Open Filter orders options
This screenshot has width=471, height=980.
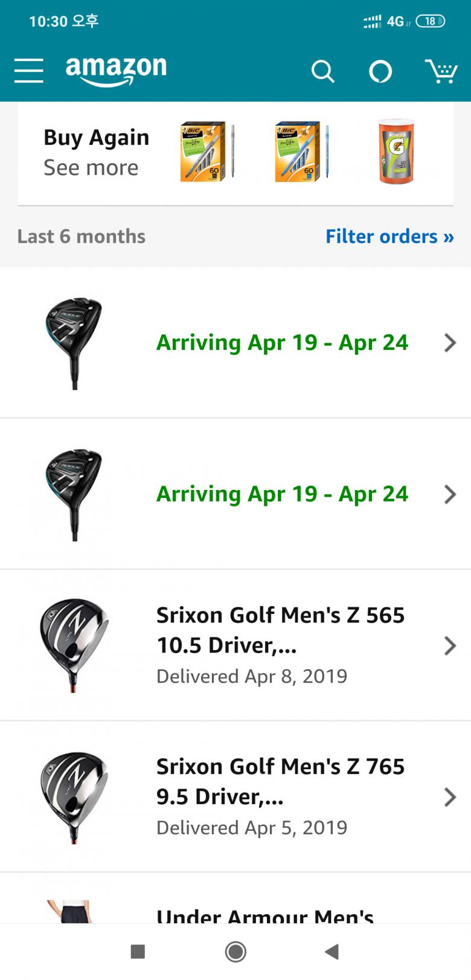point(389,236)
